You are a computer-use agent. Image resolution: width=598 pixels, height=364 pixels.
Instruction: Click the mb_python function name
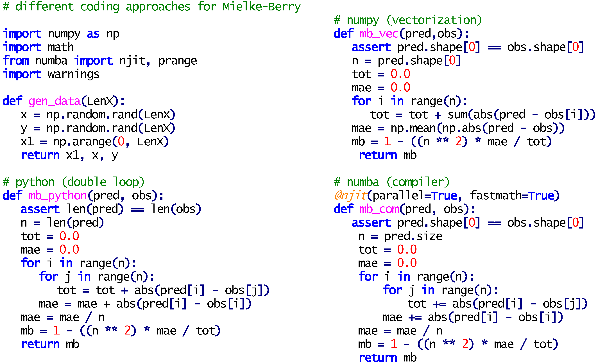click(58, 196)
